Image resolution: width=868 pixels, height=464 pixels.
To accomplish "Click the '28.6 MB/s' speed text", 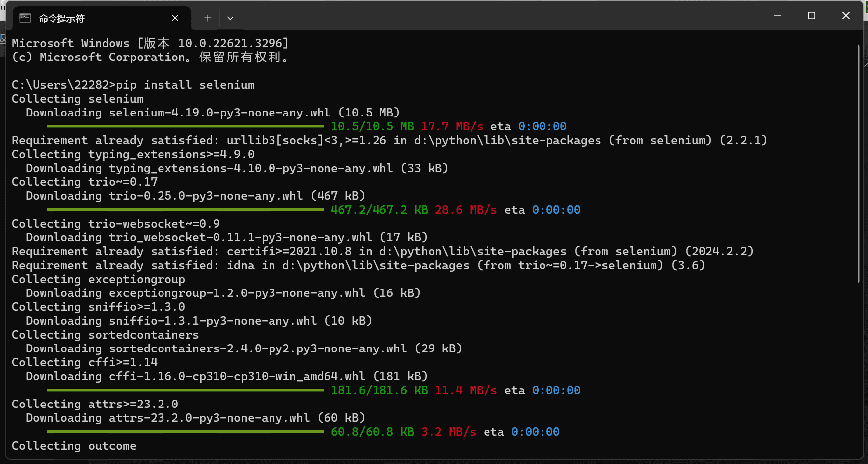I will (466, 210).
